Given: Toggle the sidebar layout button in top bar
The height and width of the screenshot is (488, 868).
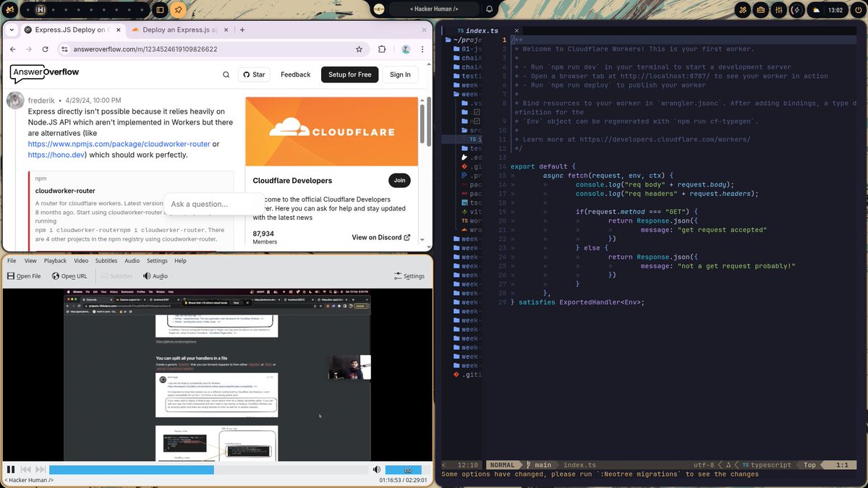Looking at the screenshot, I should (x=160, y=9).
